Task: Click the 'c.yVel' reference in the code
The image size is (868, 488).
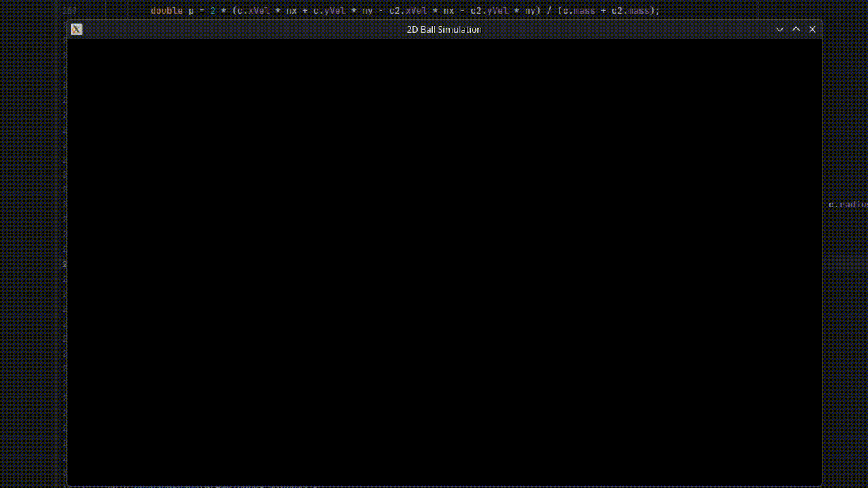Action: [x=330, y=11]
